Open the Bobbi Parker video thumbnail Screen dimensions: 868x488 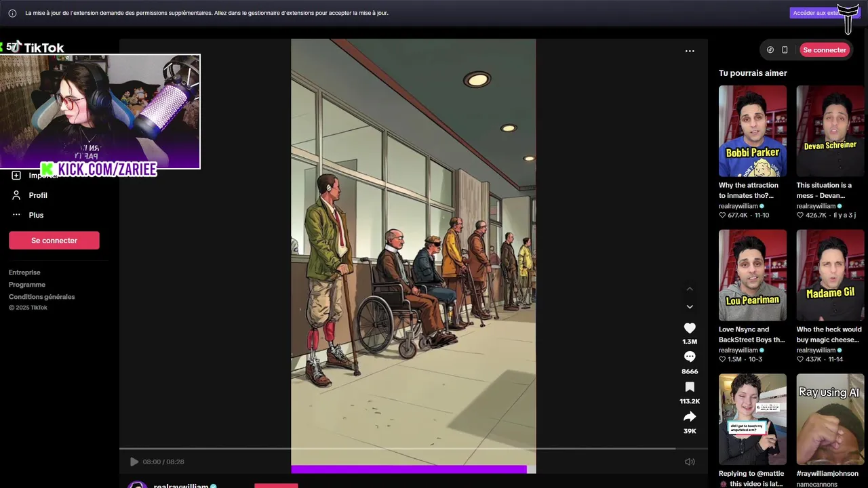[753, 131]
